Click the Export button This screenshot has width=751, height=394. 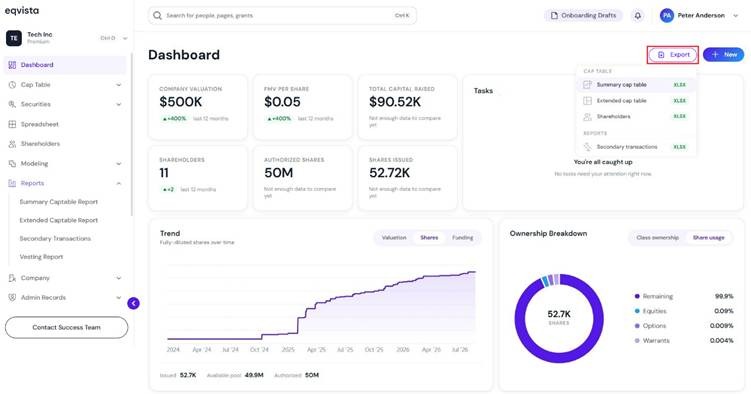click(673, 55)
